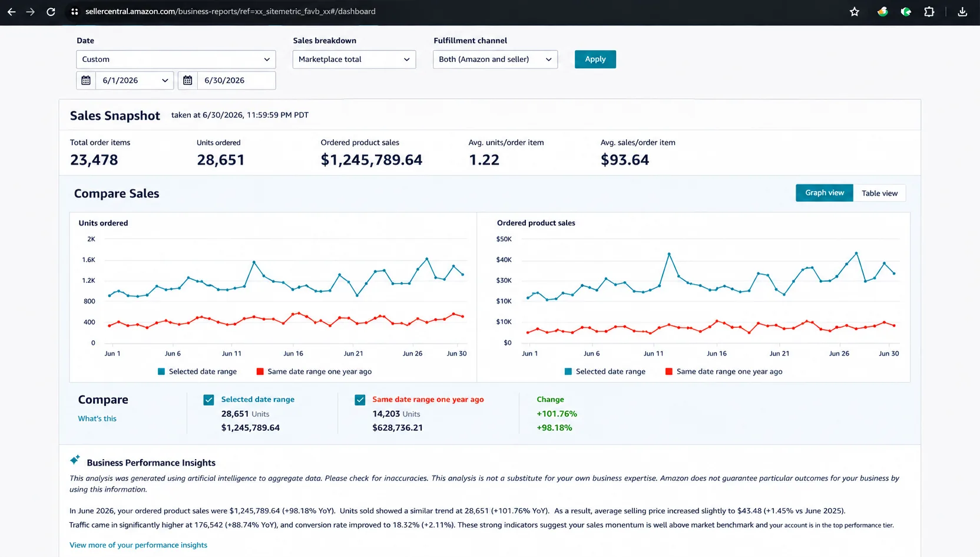Open the start date calendar icon
Image resolution: width=980 pixels, height=557 pixels.
click(x=86, y=80)
